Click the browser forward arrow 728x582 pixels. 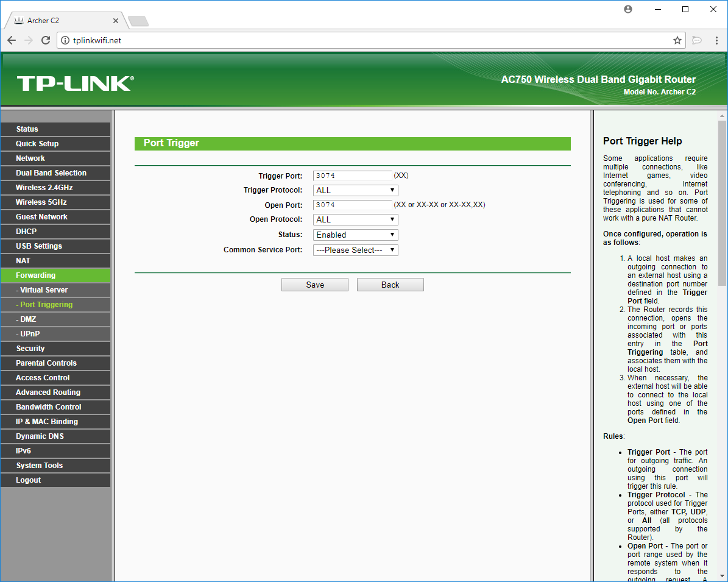tap(29, 40)
